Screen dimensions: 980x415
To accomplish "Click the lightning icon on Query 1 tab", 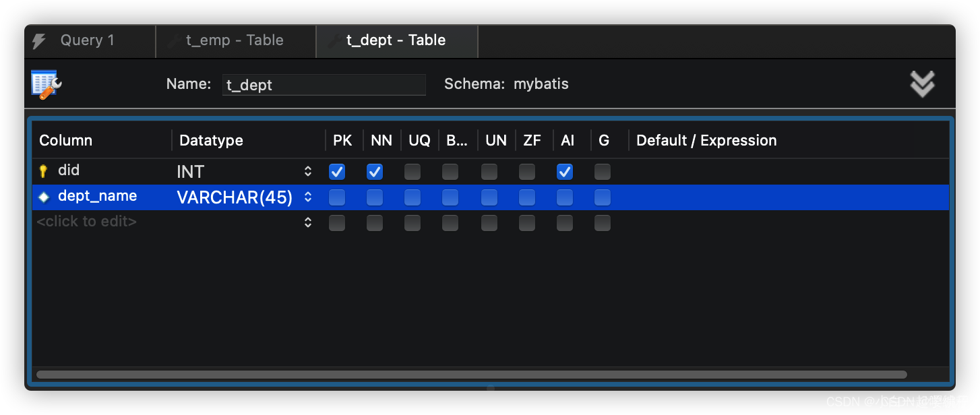I will coord(39,41).
